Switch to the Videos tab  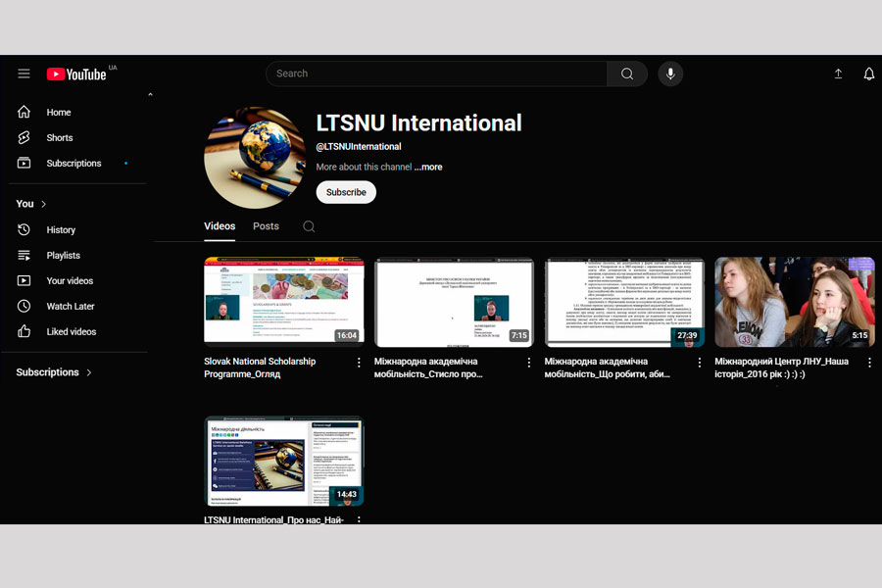click(x=220, y=226)
